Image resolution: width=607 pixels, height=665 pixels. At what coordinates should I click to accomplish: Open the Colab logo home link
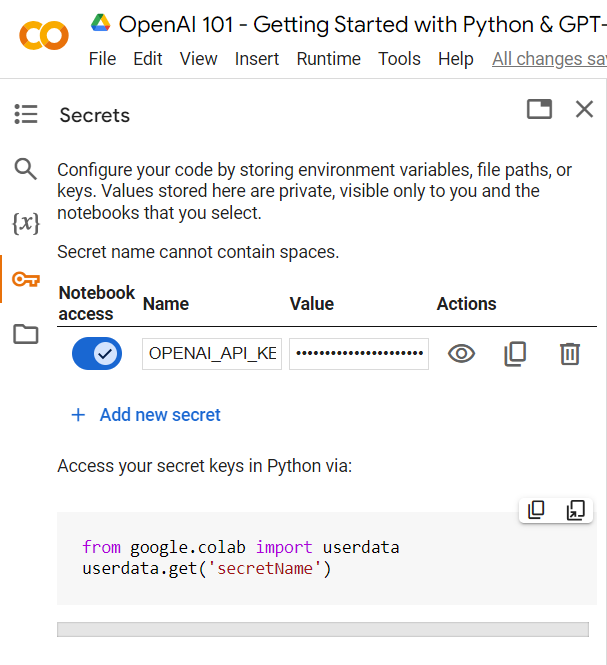tap(44, 36)
